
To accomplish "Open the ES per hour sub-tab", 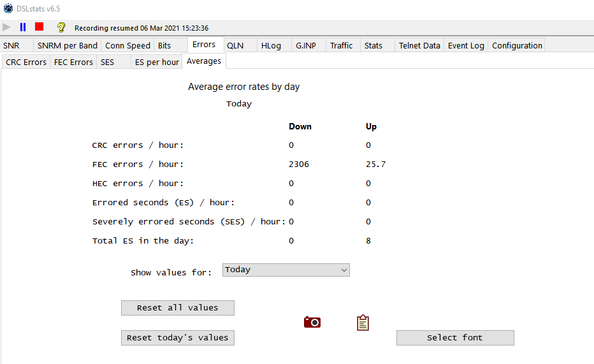I will point(157,62).
